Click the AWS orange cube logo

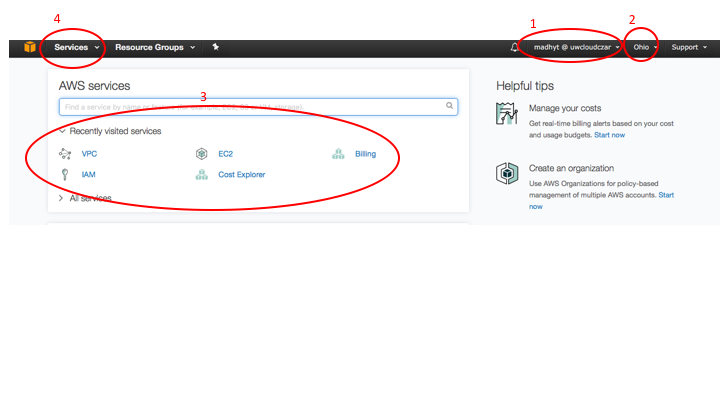[x=30, y=47]
